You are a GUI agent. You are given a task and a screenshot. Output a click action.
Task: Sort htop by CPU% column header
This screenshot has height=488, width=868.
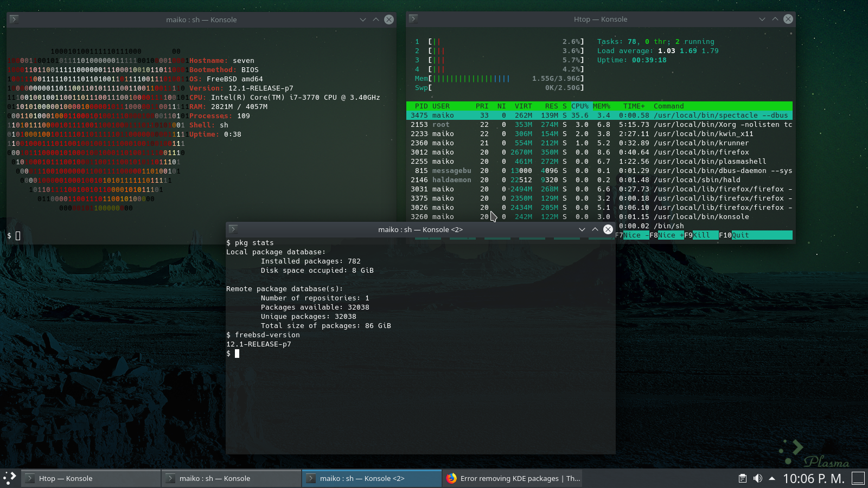580,106
